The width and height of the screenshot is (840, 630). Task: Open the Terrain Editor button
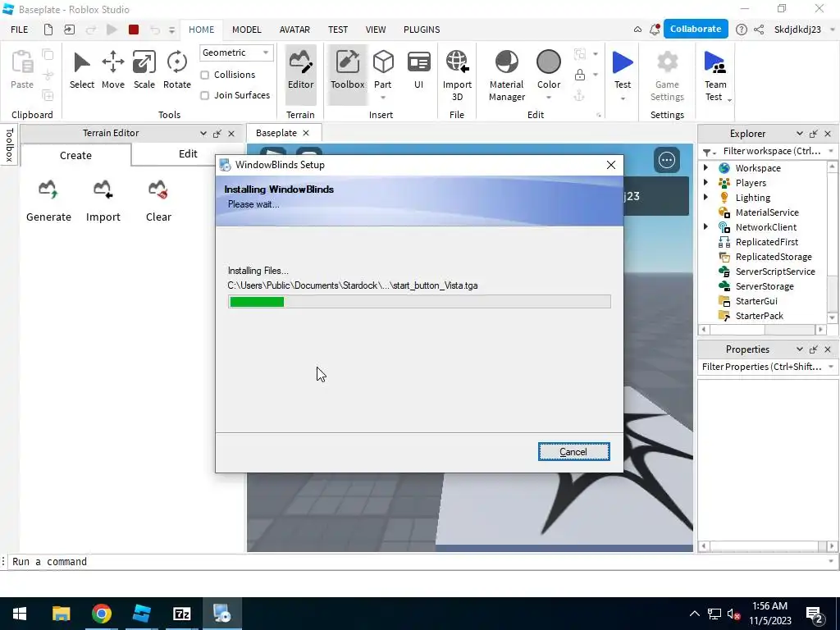(300, 74)
